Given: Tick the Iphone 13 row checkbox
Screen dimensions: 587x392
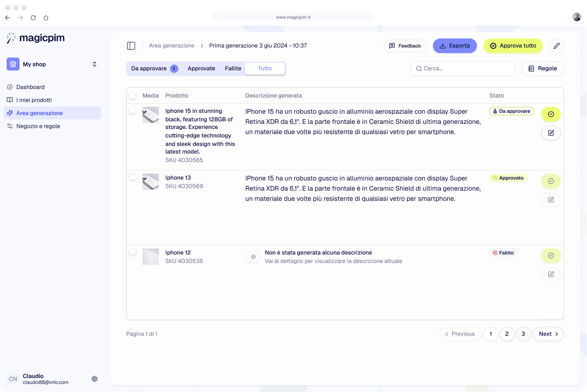Looking at the screenshot, I should (133, 177).
